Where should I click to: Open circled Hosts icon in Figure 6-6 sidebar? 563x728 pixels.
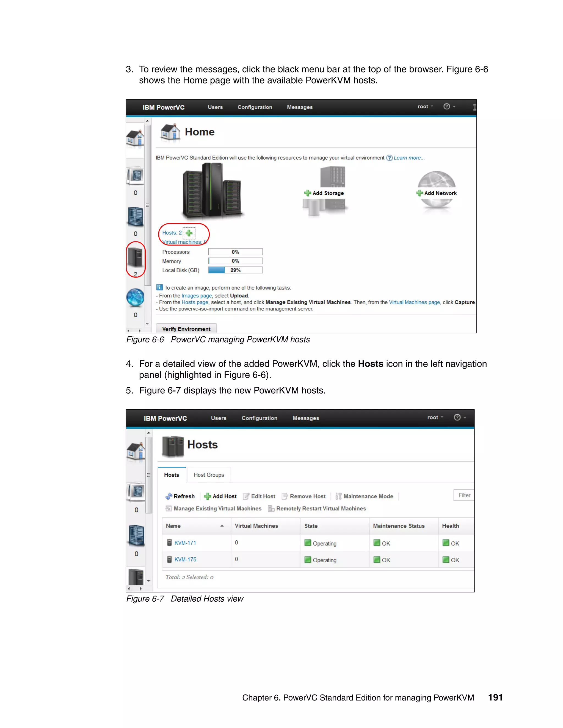[x=135, y=257]
